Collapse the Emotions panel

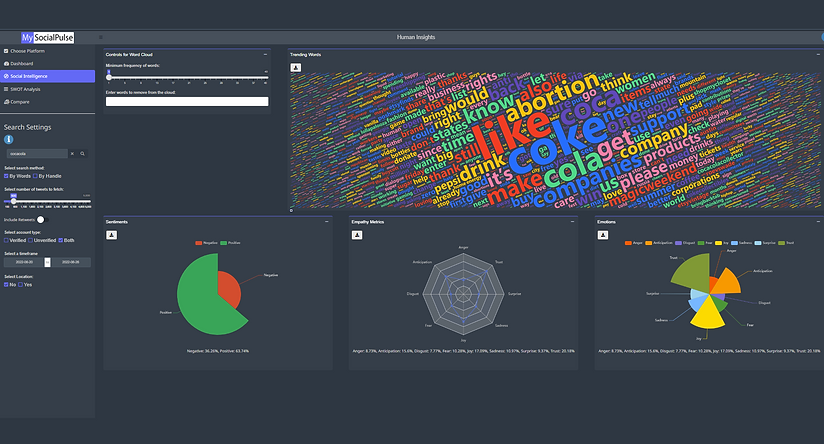tap(818, 222)
